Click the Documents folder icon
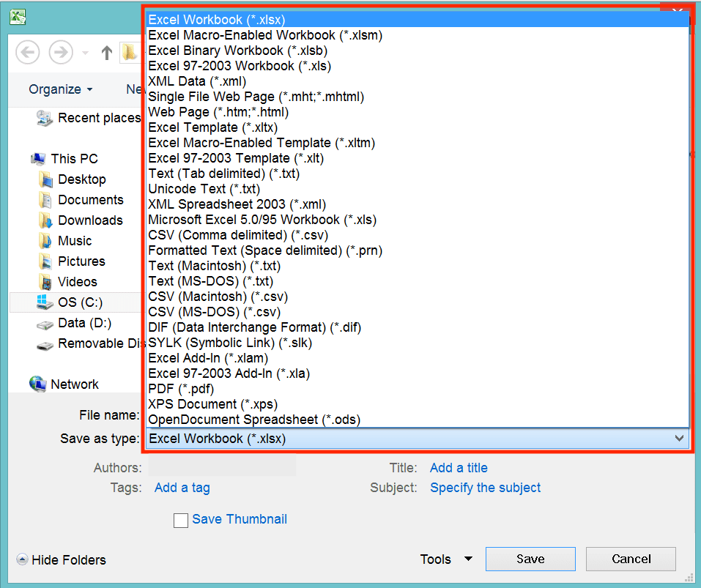 [45, 200]
